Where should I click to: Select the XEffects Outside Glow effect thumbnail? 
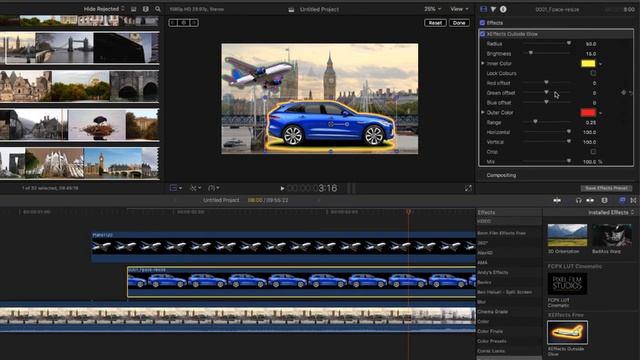567,332
